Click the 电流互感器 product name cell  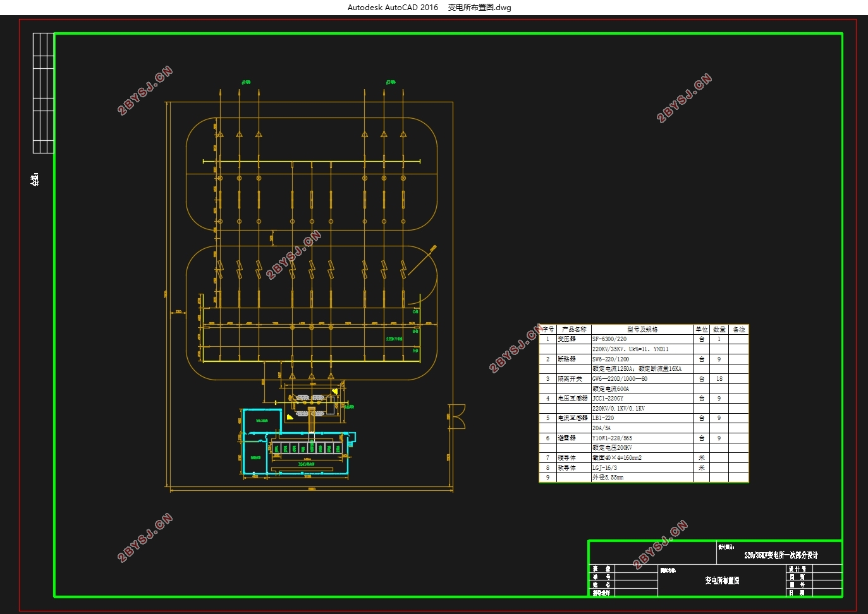pos(573,418)
